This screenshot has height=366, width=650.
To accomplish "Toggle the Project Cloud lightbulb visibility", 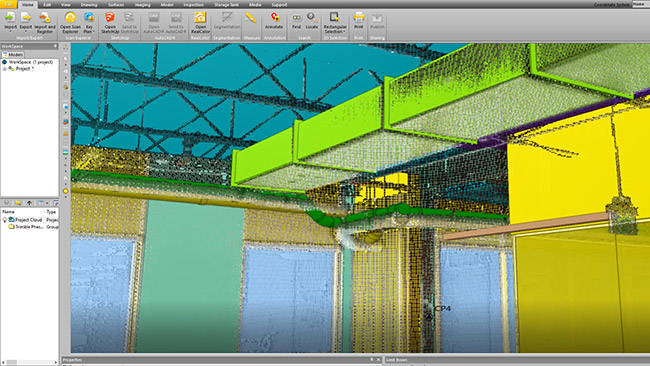I will click(x=5, y=220).
